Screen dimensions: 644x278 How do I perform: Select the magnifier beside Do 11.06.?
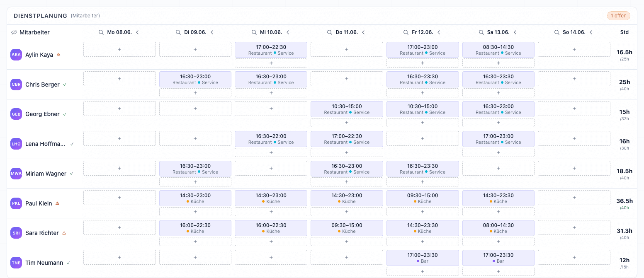tap(329, 32)
